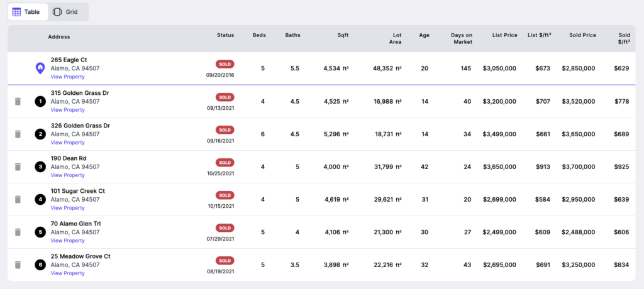This screenshot has width=644, height=289.
Task: Click sold price $2,950,000
Action: coord(579,200)
